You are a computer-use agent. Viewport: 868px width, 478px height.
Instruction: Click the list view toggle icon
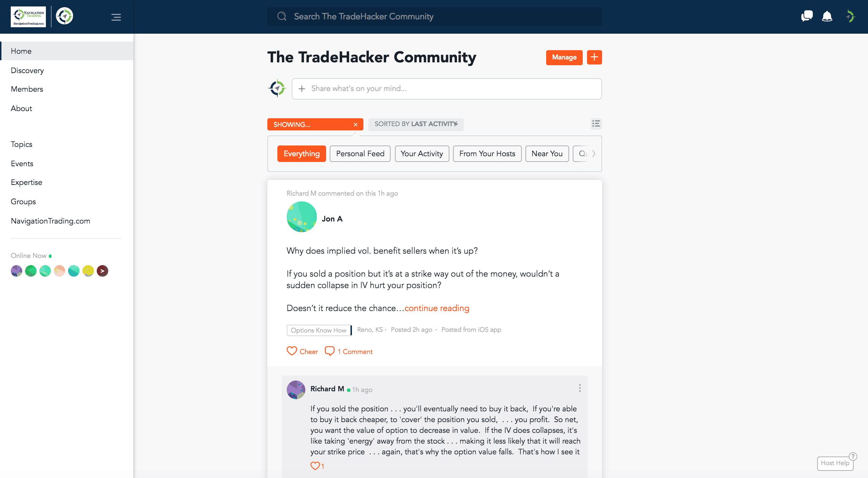[596, 124]
